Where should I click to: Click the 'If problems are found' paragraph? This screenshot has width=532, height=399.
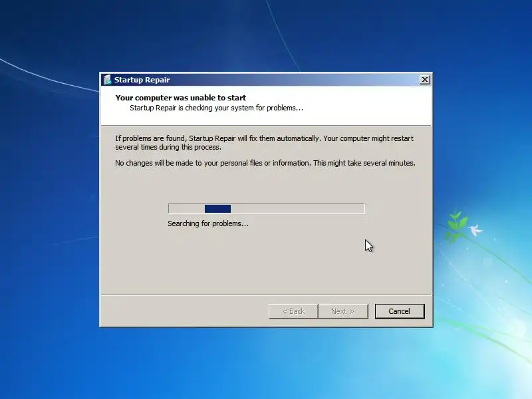tap(264, 142)
